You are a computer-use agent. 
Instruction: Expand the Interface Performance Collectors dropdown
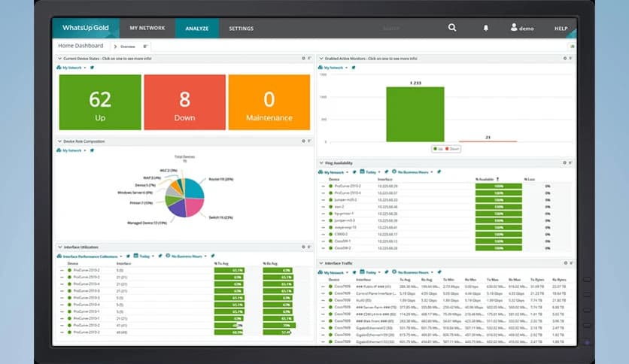pos(90,256)
